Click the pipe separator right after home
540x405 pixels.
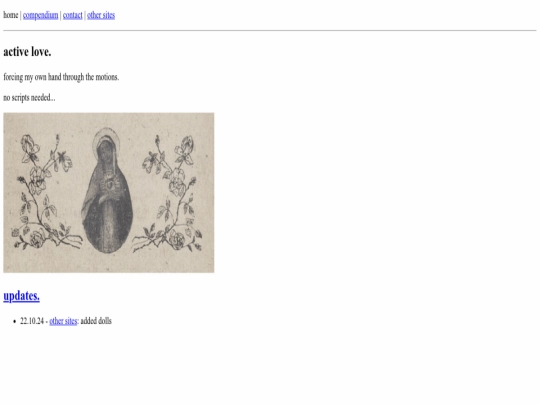tap(21, 15)
